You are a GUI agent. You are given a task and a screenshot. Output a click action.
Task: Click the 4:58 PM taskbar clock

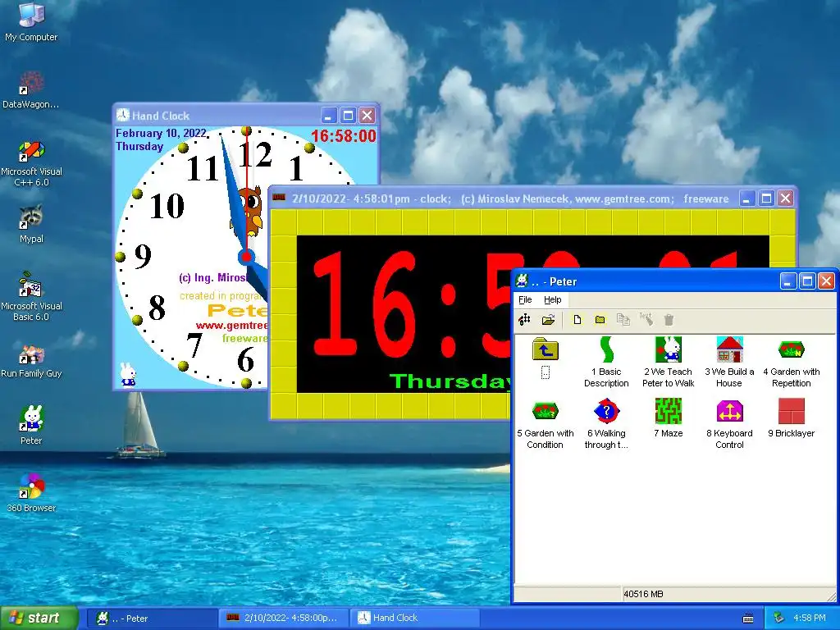tap(809, 618)
